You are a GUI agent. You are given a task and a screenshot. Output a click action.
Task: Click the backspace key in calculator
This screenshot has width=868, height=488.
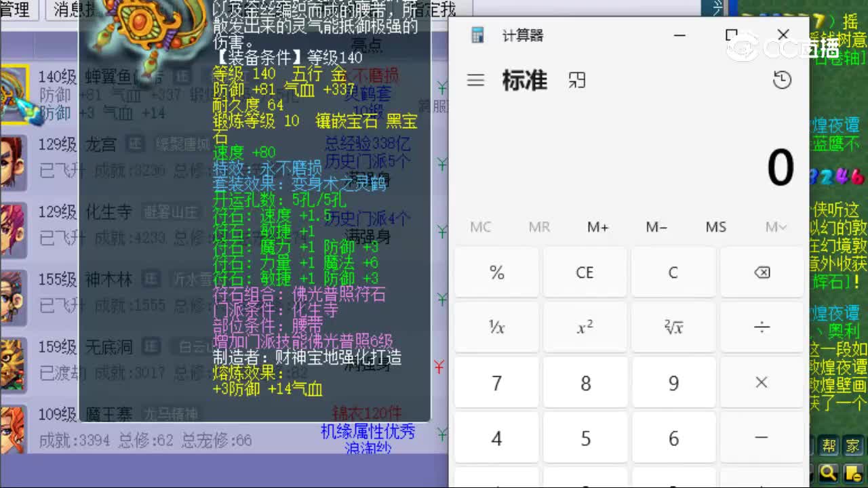pos(762,272)
